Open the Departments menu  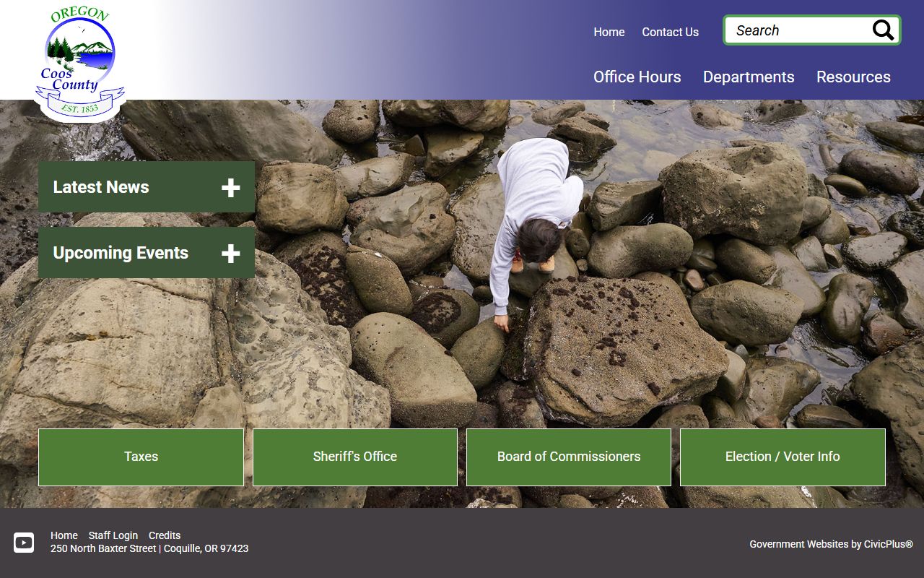748,77
